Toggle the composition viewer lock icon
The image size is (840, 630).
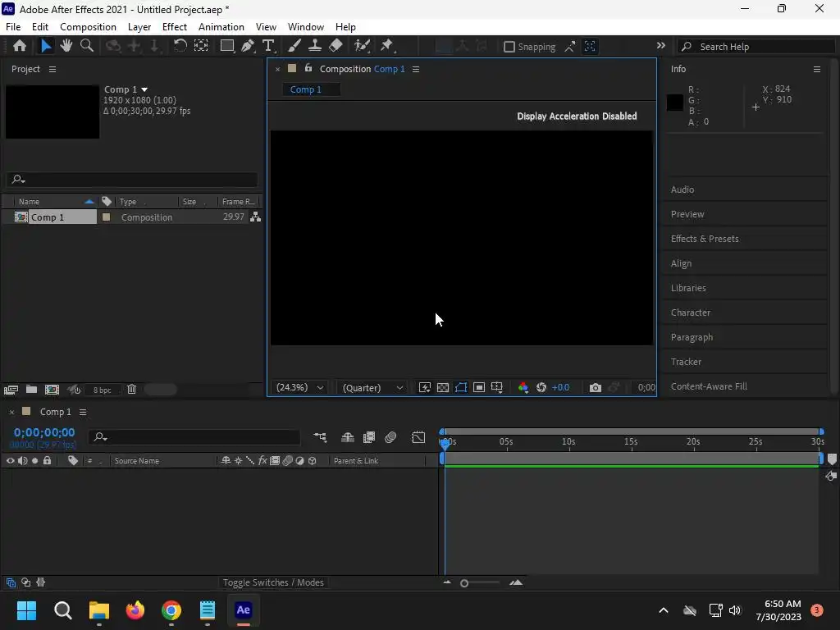click(308, 68)
